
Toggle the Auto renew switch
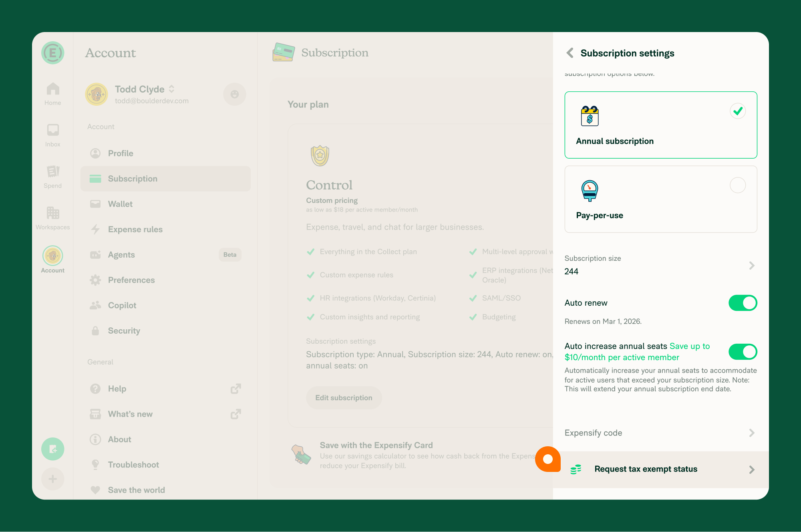point(743,303)
